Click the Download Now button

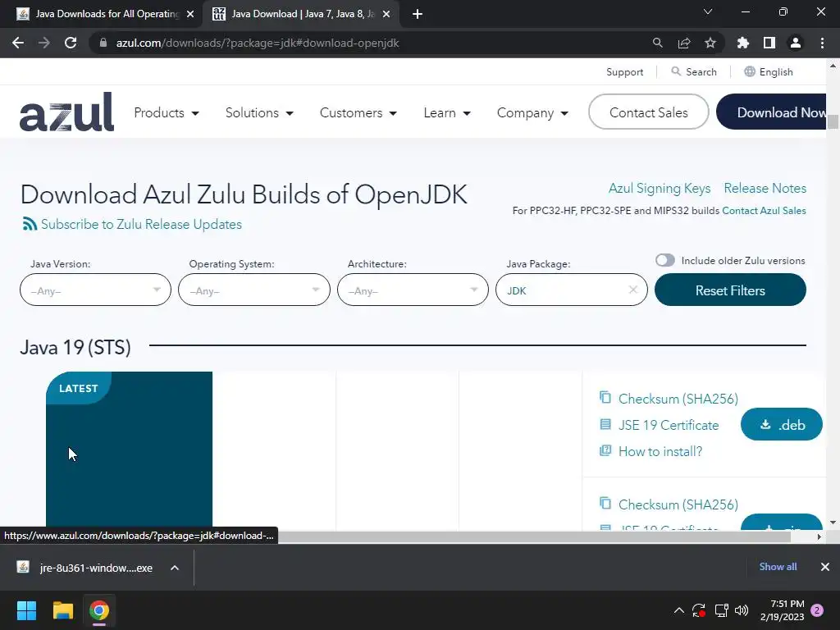pos(771,112)
